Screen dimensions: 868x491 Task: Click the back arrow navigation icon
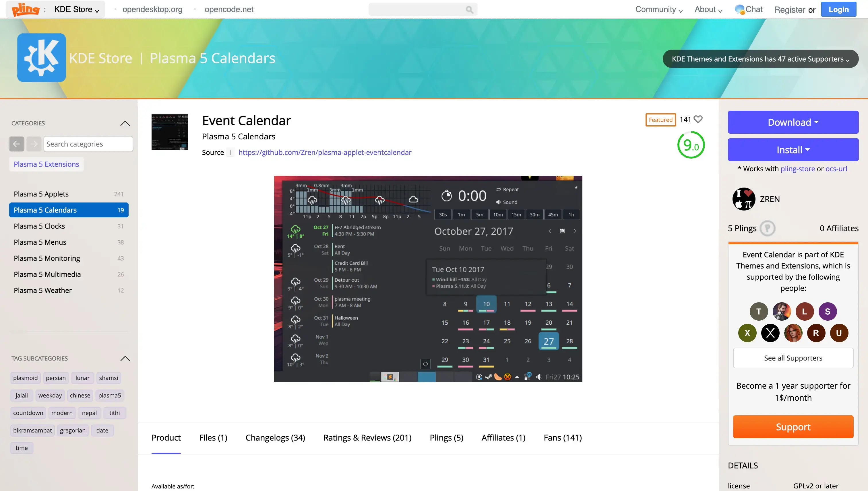[x=17, y=144]
